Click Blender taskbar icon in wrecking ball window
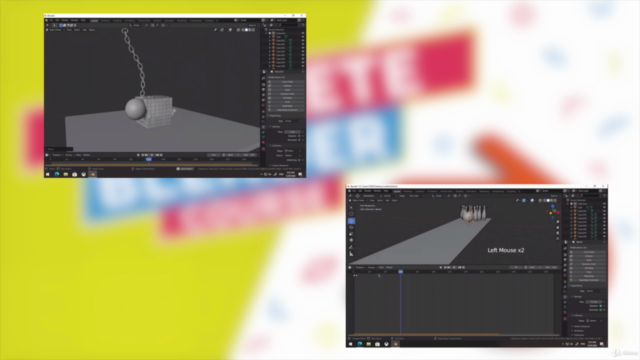Screen dimensions: 640x360 tap(93, 174)
